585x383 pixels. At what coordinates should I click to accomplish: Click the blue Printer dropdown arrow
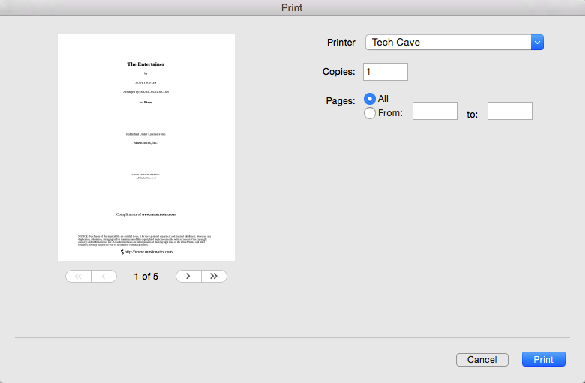537,42
